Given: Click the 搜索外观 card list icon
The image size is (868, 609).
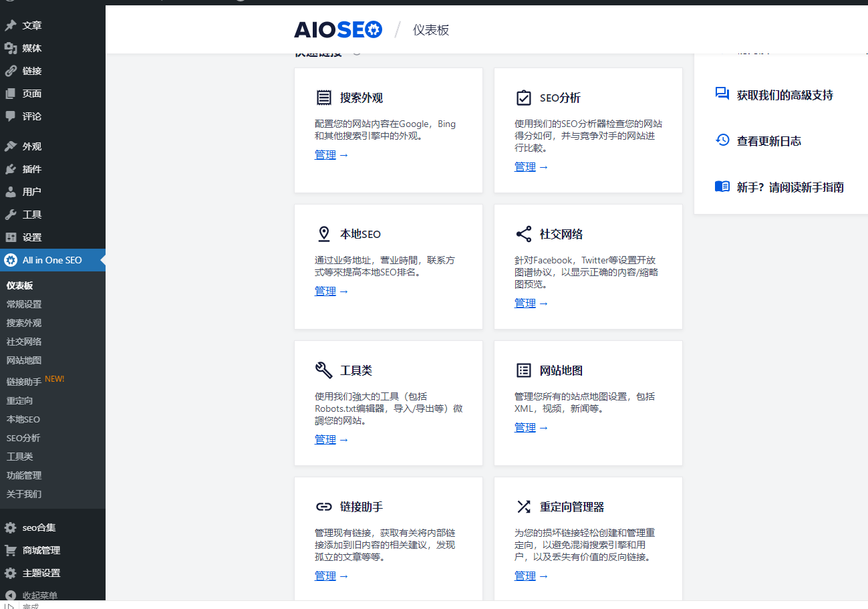Looking at the screenshot, I should pos(323,98).
